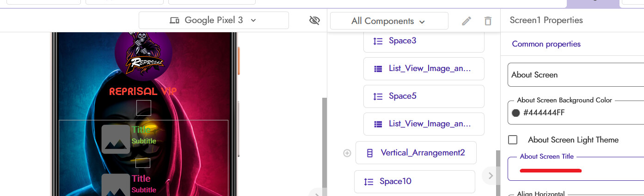The width and height of the screenshot is (644, 196).
Task: Expand Vertical_Arrangement2 with the plus icon
Action: pyautogui.click(x=347, y=153)
